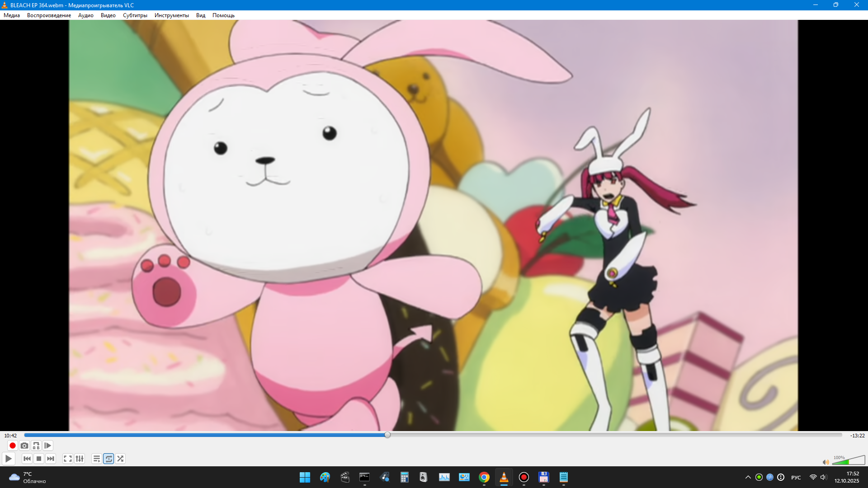Image resolution: width=868 pixels, height=488 pixels.
Task: Toggle fullscreen video mode
Action: (68, 459)
